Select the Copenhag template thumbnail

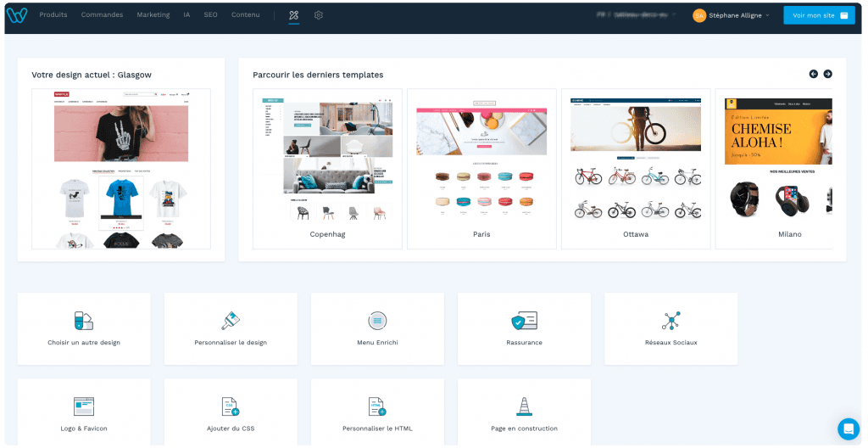point(328,169)
